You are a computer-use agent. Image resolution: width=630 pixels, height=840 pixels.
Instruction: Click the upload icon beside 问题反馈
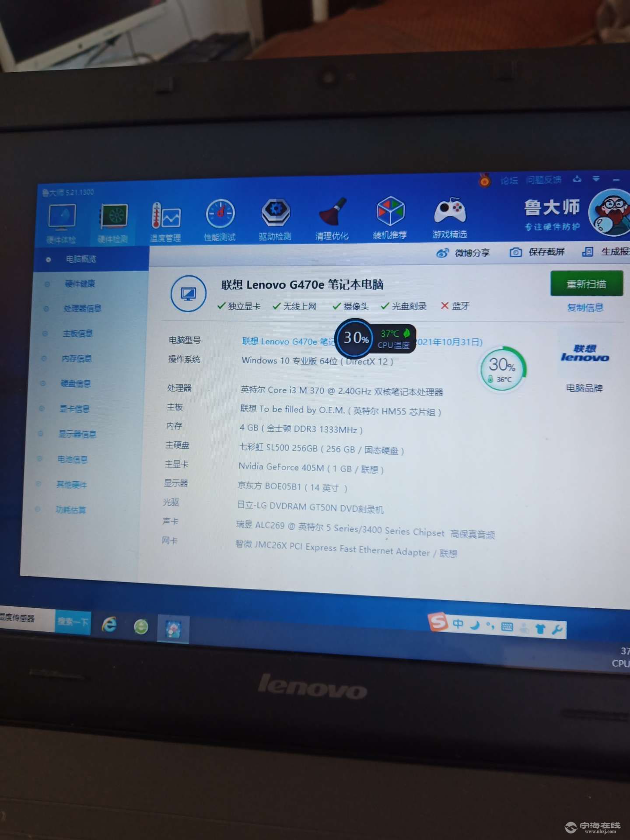point(577,178)
